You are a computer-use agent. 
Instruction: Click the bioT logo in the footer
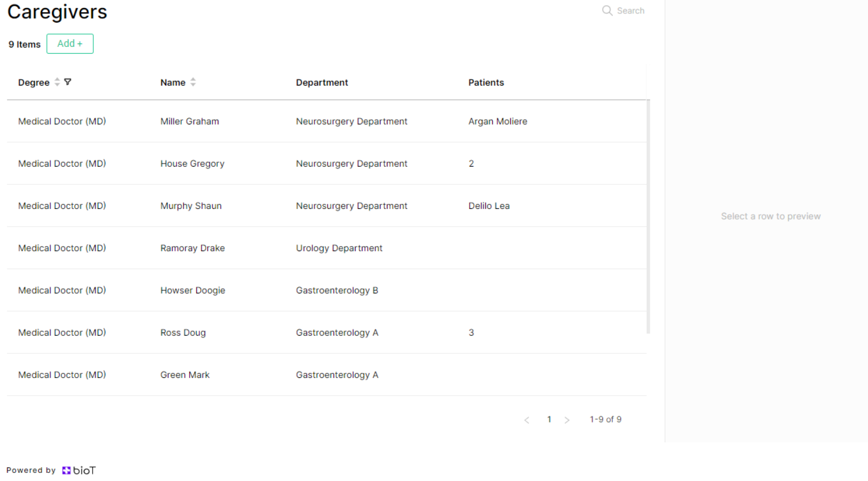pyautogui.click(x=79, y=471)
